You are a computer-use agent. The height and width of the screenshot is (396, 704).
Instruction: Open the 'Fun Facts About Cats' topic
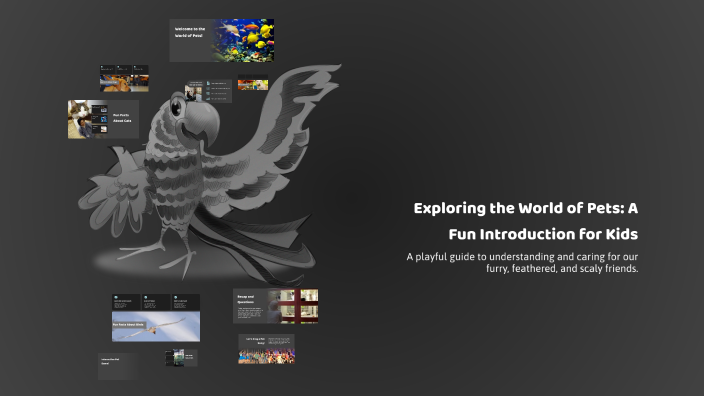pyautogui.click(x=103, y=119)
